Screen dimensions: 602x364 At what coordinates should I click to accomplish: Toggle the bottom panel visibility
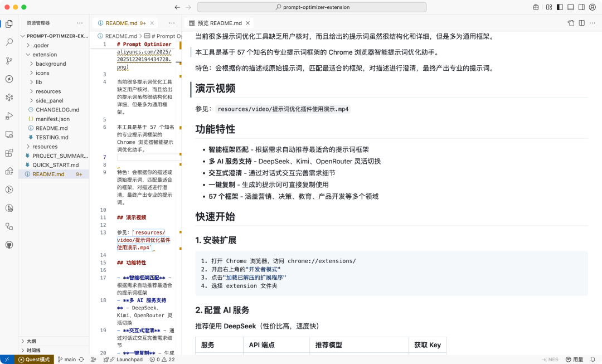(570, 7)
